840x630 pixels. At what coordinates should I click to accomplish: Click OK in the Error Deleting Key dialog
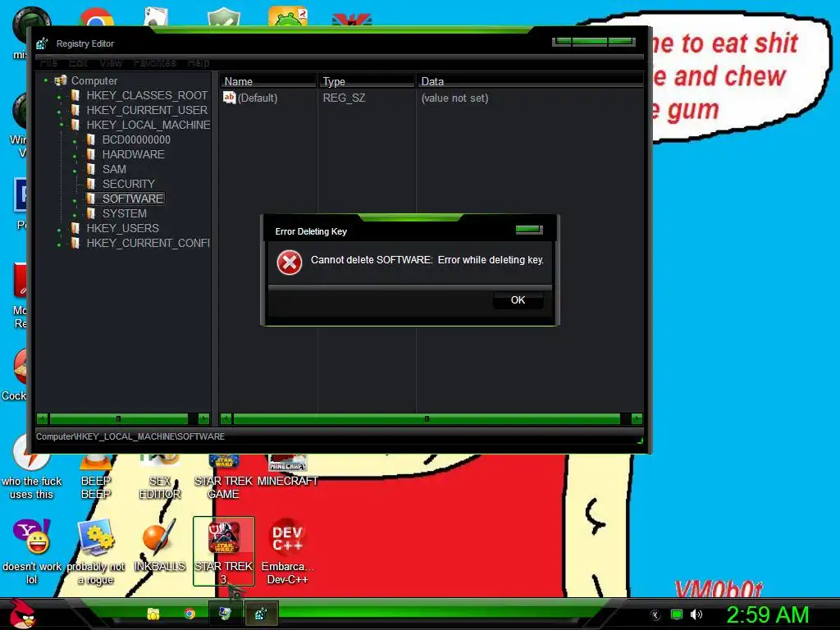click(x=518, y=300)
